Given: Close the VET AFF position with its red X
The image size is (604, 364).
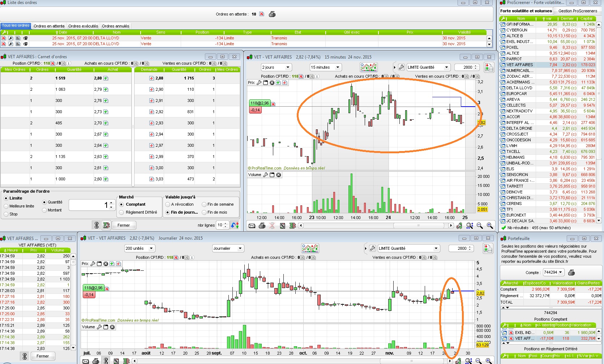Looking at the screenshot, I should pyautogui.click(x=511, y=339).
